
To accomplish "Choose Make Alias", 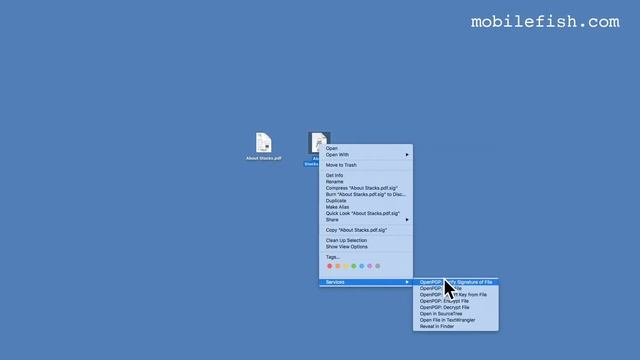I will (x=366, y=207).
